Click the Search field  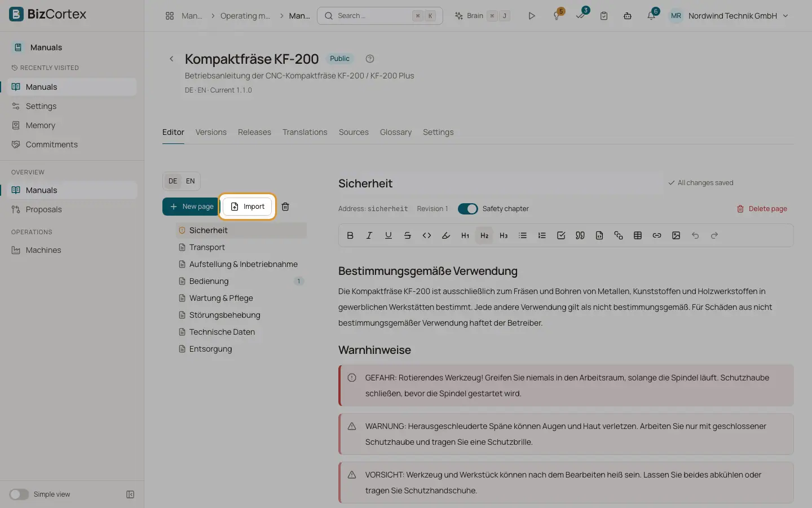[x=380, y=16]
